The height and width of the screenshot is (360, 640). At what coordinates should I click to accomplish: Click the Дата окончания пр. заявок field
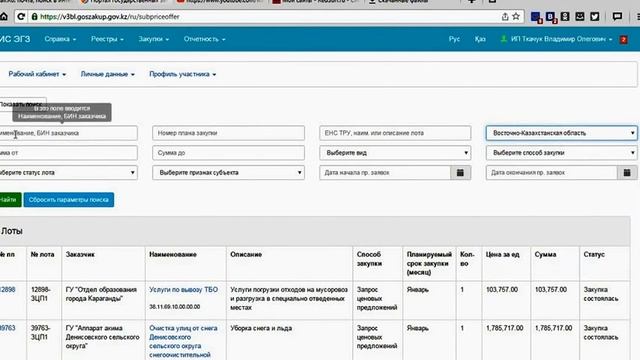[x=551, y=173]
